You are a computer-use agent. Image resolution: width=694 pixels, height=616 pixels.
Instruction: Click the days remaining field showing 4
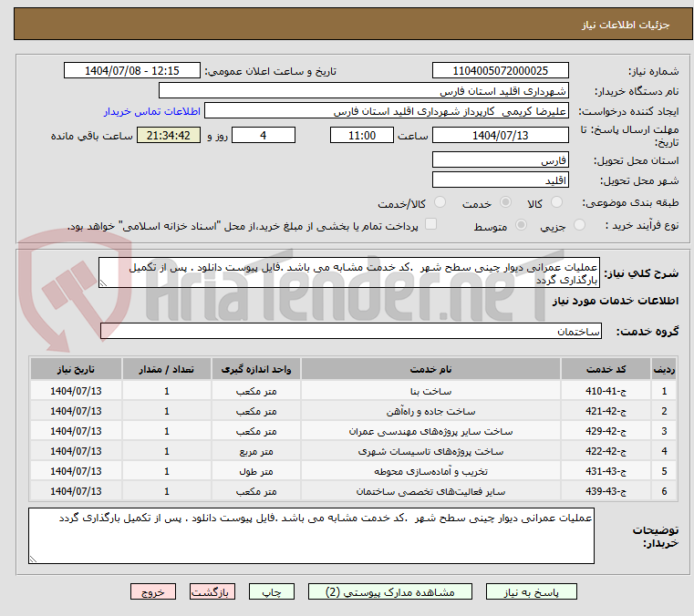pos(264,135)
